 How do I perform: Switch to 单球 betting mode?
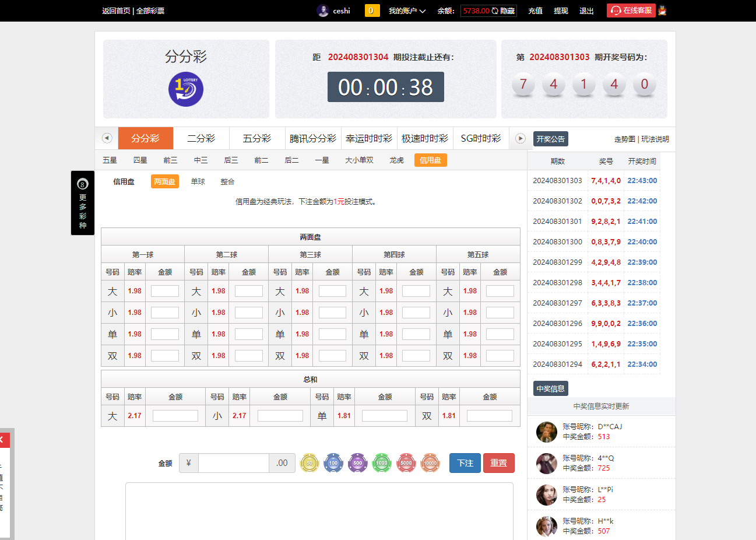pos(197,181)
